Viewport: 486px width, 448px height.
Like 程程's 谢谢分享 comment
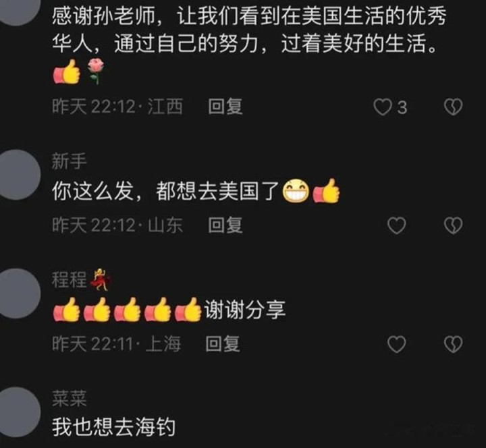[x=397, y=344]
